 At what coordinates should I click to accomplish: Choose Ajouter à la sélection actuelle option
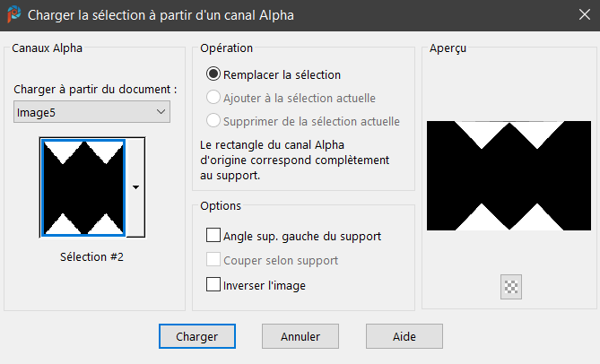213,98
